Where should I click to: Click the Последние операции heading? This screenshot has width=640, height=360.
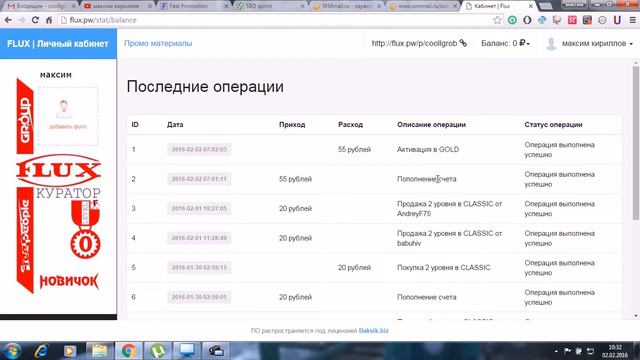tap(205, 87)
